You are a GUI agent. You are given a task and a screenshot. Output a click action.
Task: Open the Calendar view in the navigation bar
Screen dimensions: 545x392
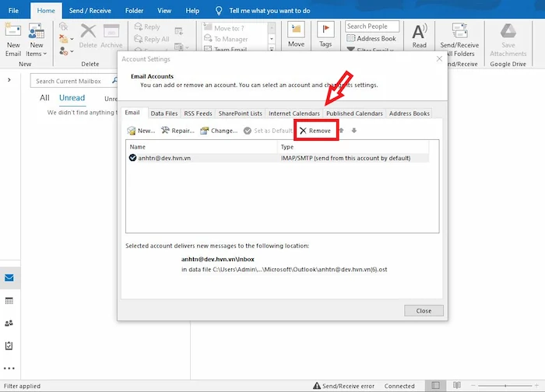point(9,301)
